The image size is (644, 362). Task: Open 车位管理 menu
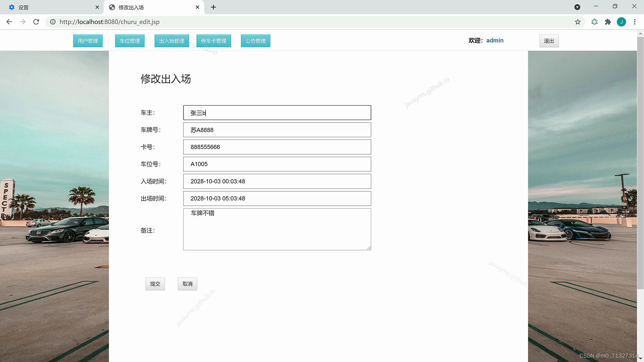click(x=130, y=41)
